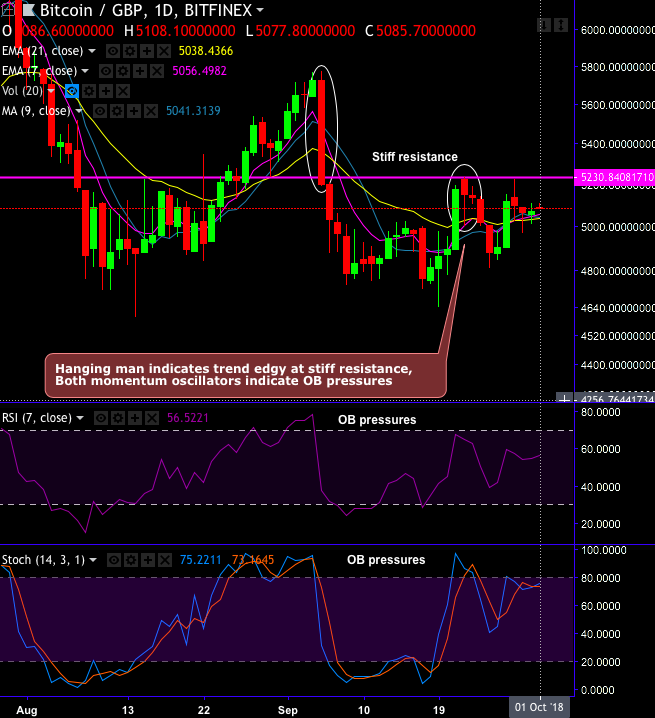Open Vol (20) dropdown arrow
This screenshot has height=718, width=655.
51,91
